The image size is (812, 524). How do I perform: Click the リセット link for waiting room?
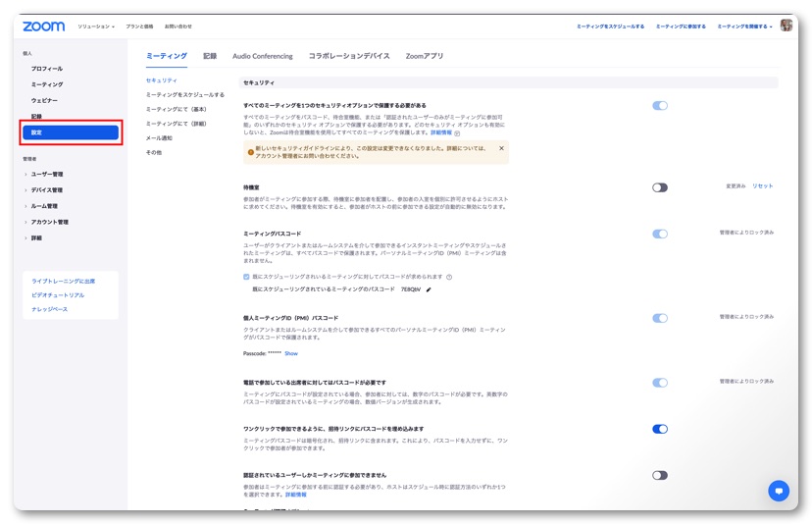coord(762,185)
